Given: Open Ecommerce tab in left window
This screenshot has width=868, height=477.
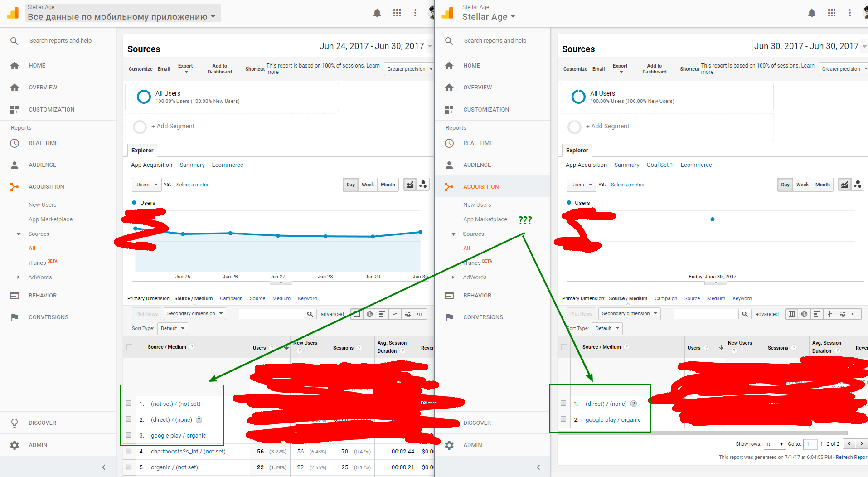Looking at the screenshot, I should point(228,165).
